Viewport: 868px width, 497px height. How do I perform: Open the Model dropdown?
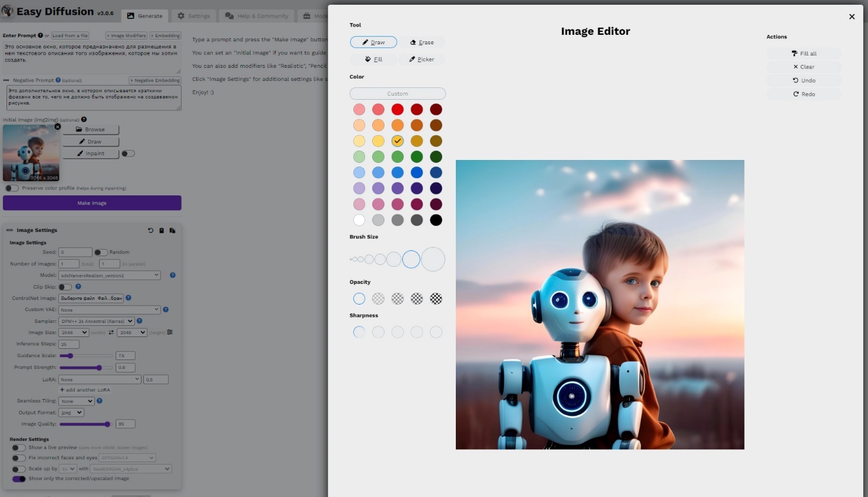[110, 276]
